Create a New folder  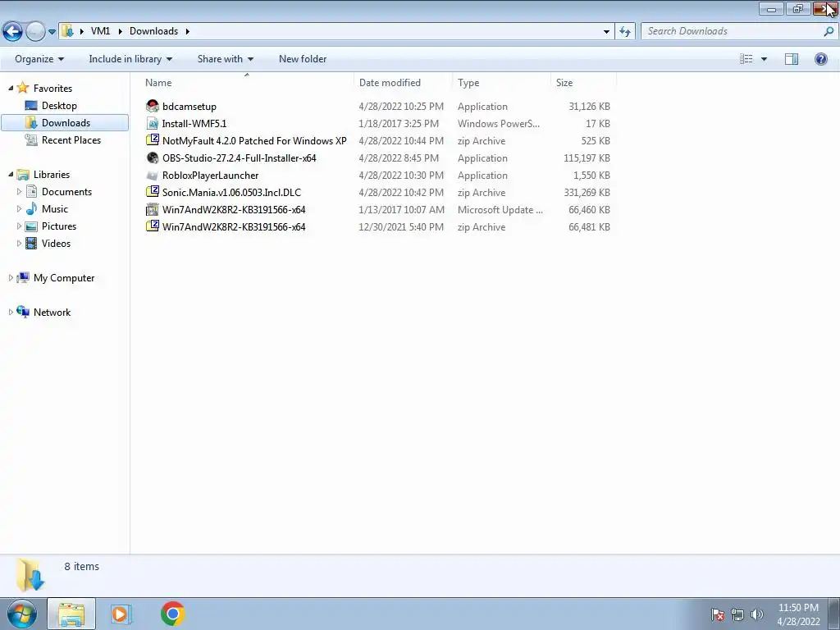303,59
